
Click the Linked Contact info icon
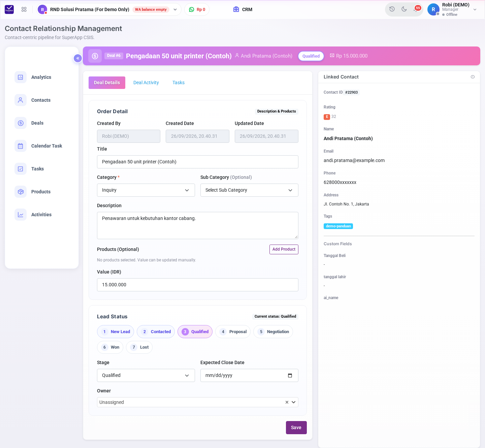(x=473, y=77)
